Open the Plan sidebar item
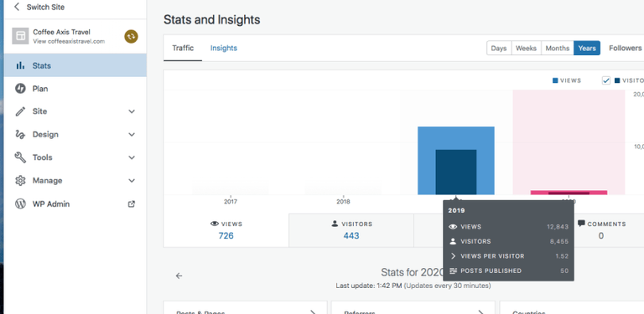Viewport: 644px width, 314px height. pyautogui.click(x=75, y=89)
